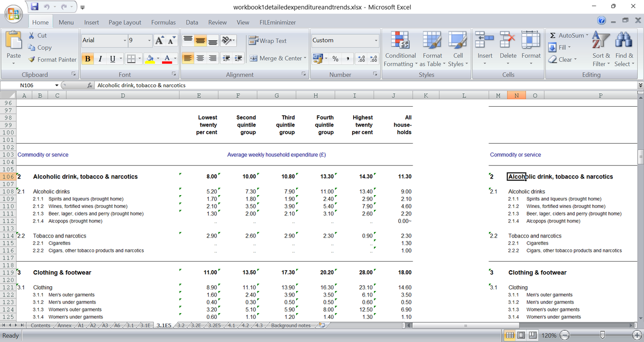
Task: Click the Paste clipboard icon
Action: (x=13, y=42)
